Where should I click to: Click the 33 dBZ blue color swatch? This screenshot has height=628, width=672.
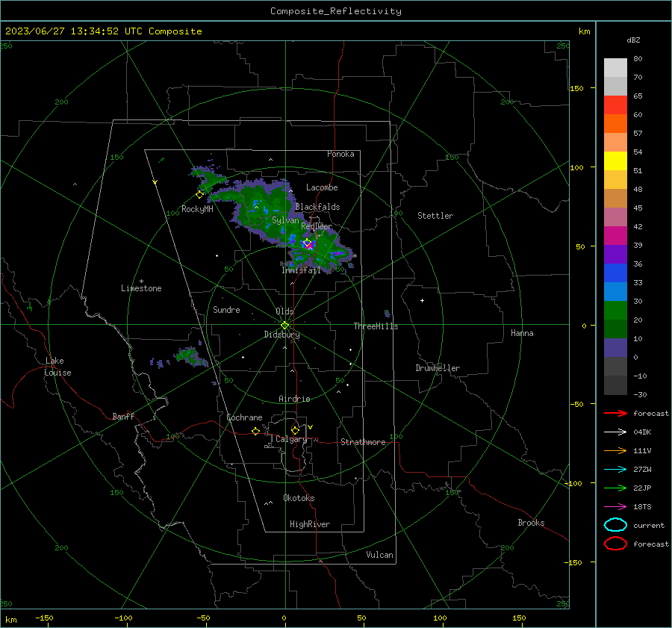615,291
